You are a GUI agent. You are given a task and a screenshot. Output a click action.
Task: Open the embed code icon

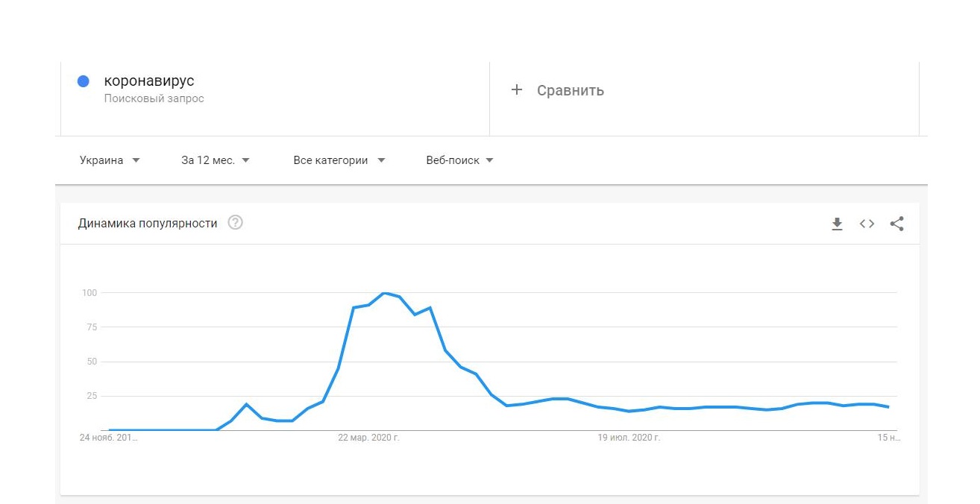tap(867, 224)
